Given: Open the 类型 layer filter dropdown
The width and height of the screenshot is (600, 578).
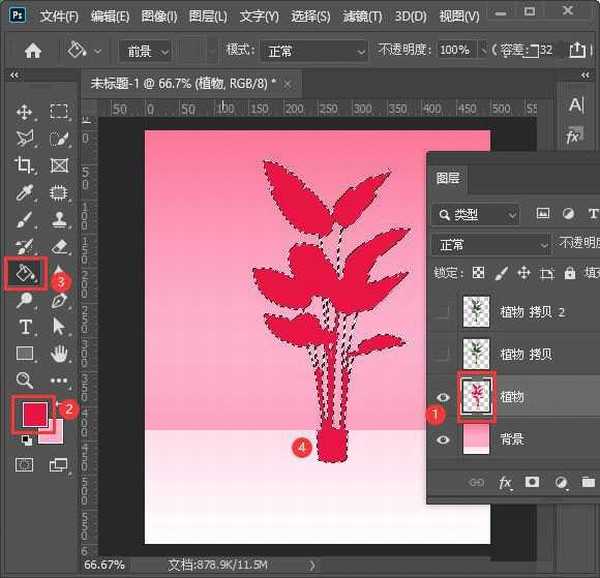Looking at the screenshot, I should pos(476,214).
